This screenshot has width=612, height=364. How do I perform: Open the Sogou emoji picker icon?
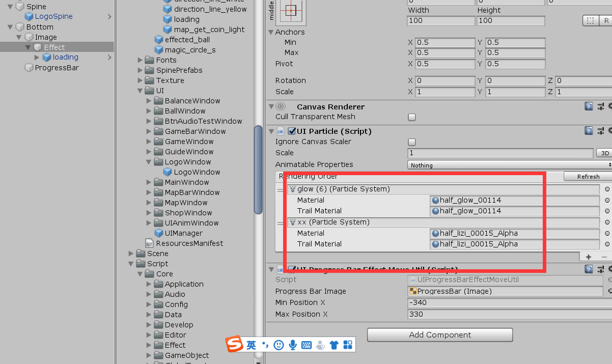click(x=279, y=345)
